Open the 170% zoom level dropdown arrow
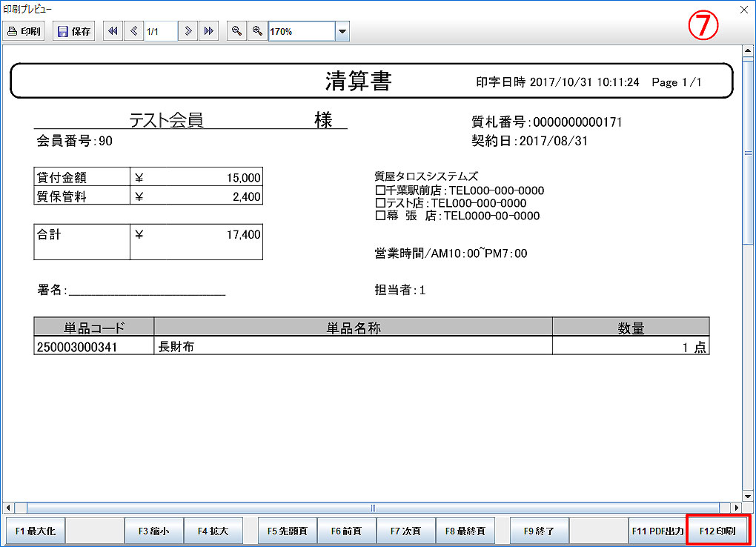This screenshot has height=547, width=756. pyautogui.click(x=342, y=31)
